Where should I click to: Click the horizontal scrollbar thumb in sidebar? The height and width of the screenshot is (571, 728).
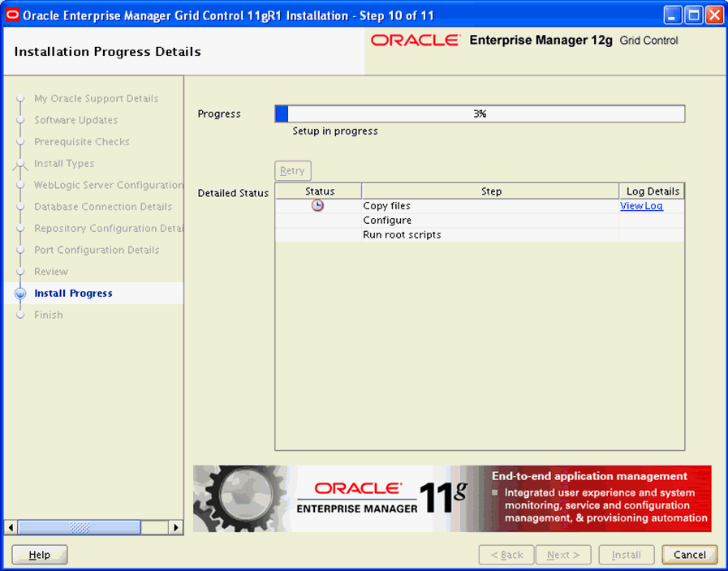point(79,527)
